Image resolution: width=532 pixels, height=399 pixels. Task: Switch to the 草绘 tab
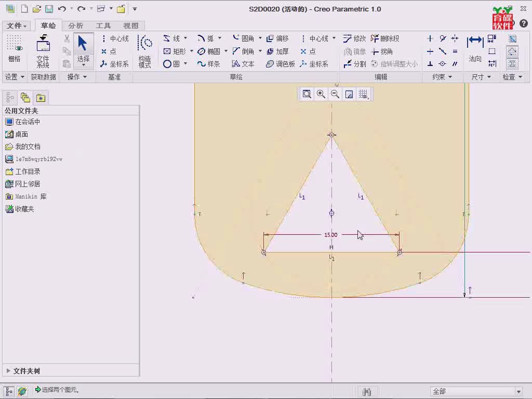point(48,25)
